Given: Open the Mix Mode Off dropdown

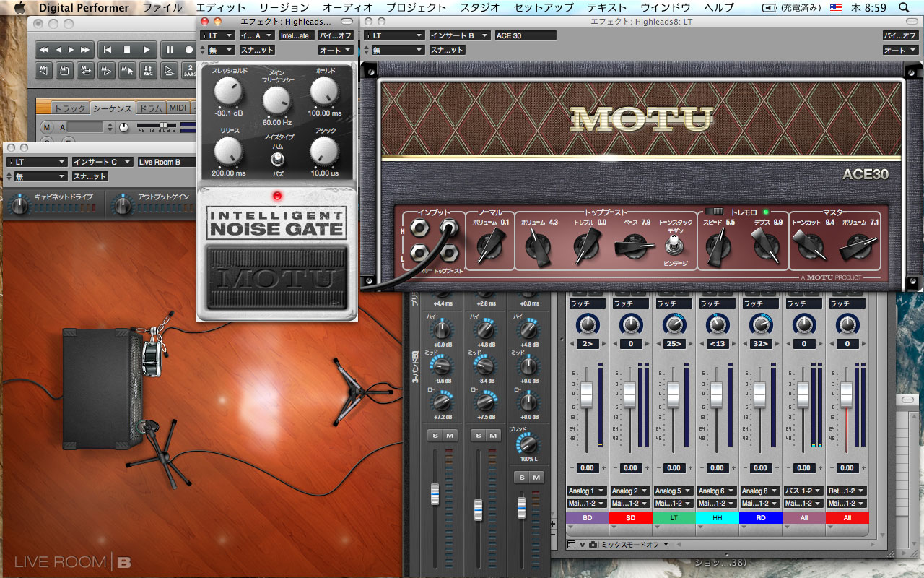Looking at the screenshot, I should point(635,544).
